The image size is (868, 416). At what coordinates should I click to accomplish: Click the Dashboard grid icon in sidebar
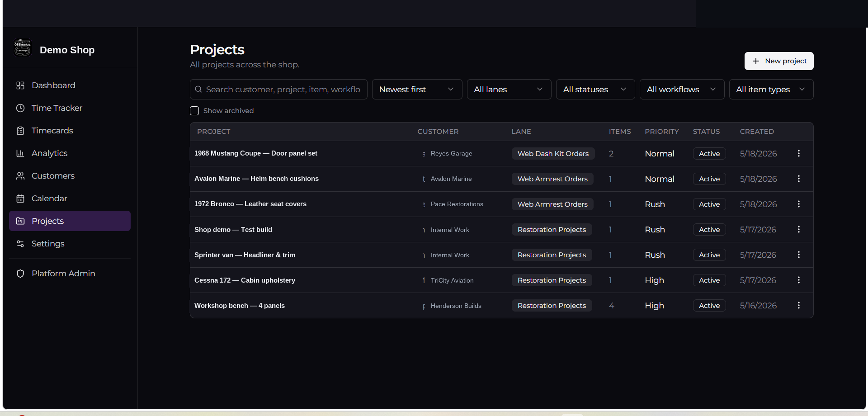(x=20, y=85)
